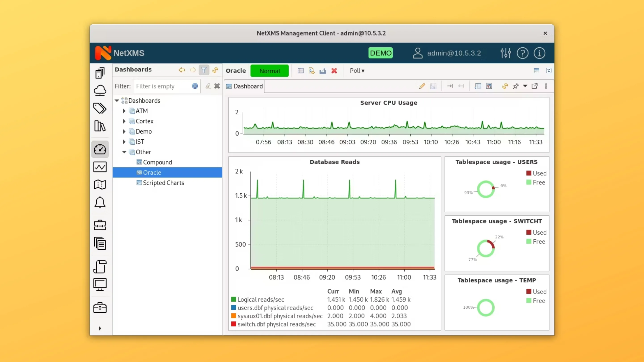Image resolution: width=644 pixels, height=362 pixels.
Task: Select the Dashboard tab
Action: point(244,86)
